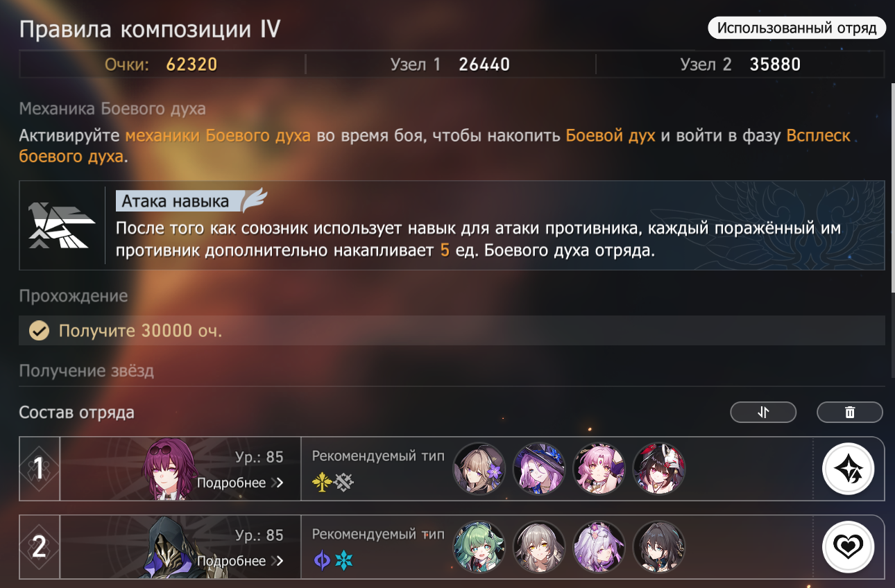Click the trash bin clear-team button

coord(850,412)
